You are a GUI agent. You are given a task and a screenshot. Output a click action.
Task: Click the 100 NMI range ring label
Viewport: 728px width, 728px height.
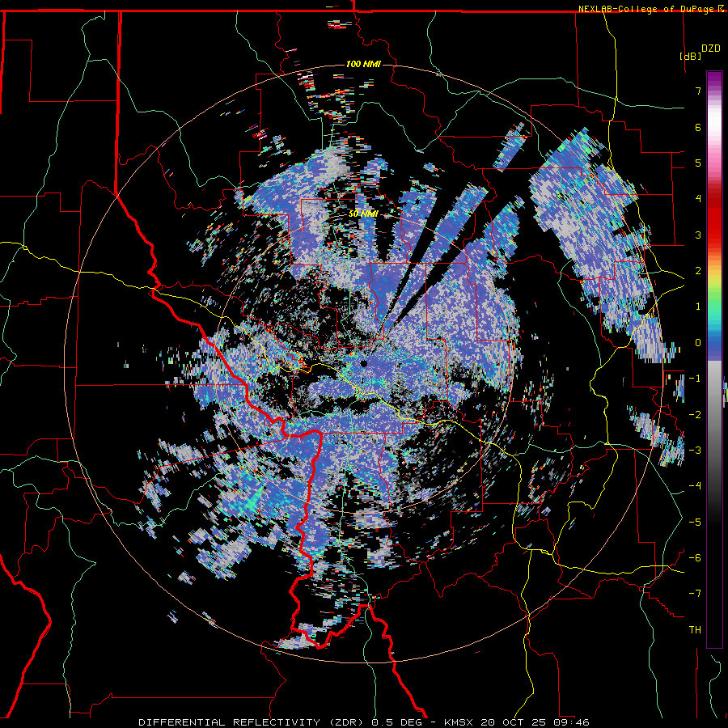click(363, 64)
